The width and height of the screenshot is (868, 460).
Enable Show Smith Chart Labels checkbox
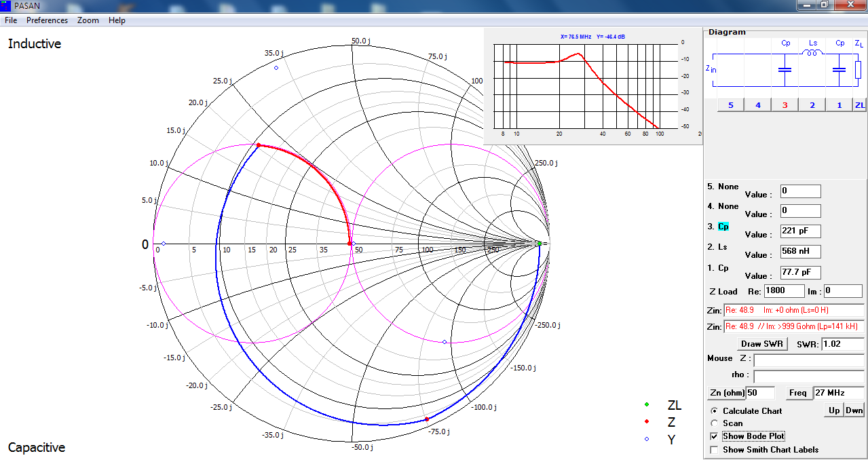click(714, 450)
